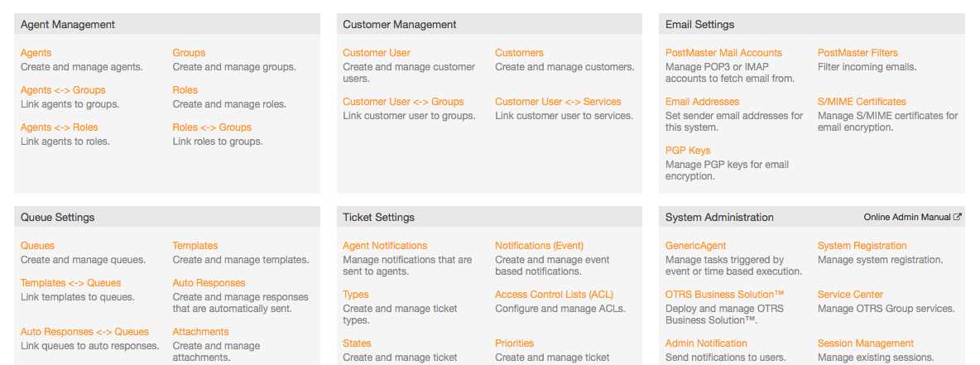The image size is (980, 365).
Task: Open Templates <-> Queues linking page
Action: coord(70,283)
